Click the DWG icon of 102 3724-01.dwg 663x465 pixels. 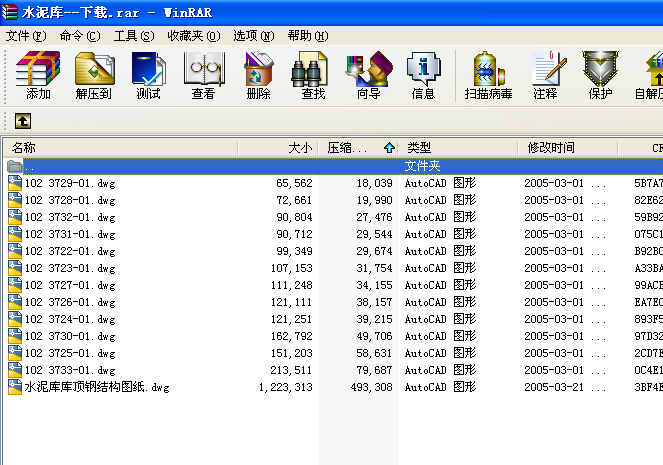pos(14,318)
